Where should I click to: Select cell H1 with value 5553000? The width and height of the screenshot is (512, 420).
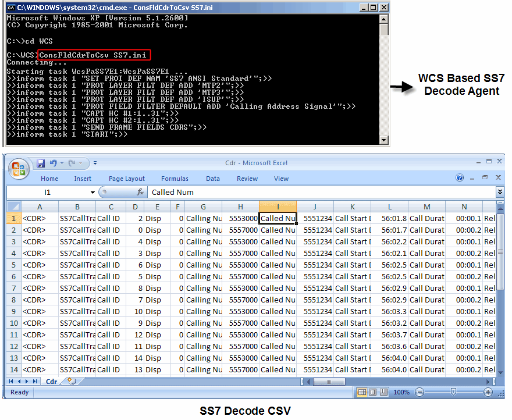[x=240, y=218]
